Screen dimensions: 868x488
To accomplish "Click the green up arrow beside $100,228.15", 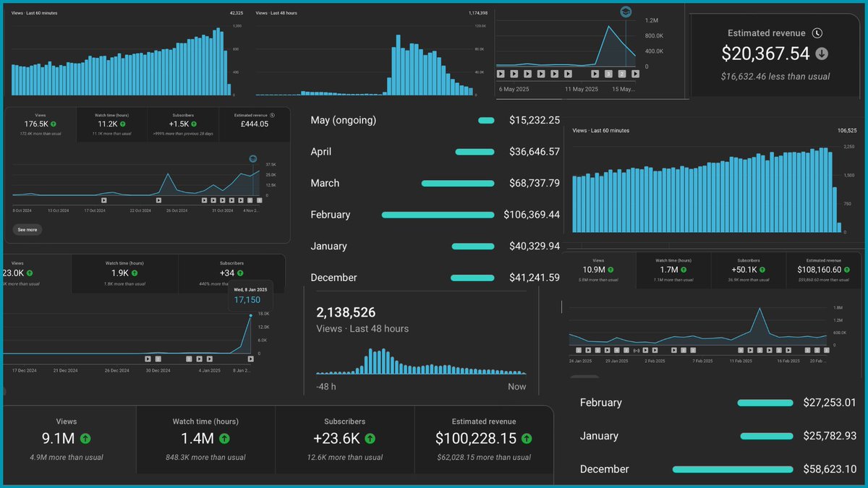I will tap(527, 438).
